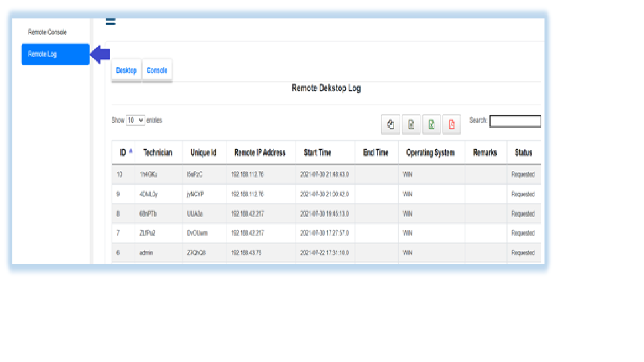Image resolution: width=644 pixels, height=362 pixels.
Task: Sort by the Unique Id column header
Action: (x=203, y=153)
